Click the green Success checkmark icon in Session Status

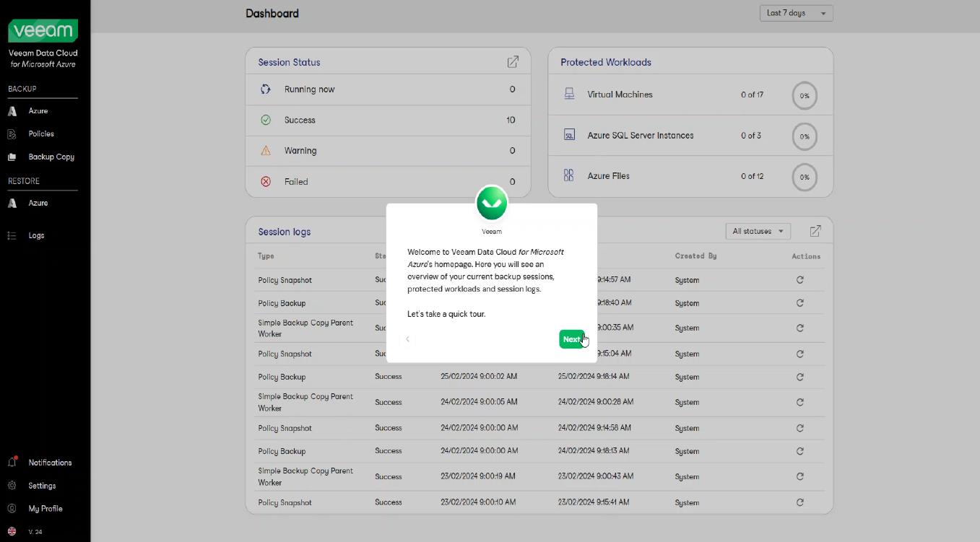[266, 120]
